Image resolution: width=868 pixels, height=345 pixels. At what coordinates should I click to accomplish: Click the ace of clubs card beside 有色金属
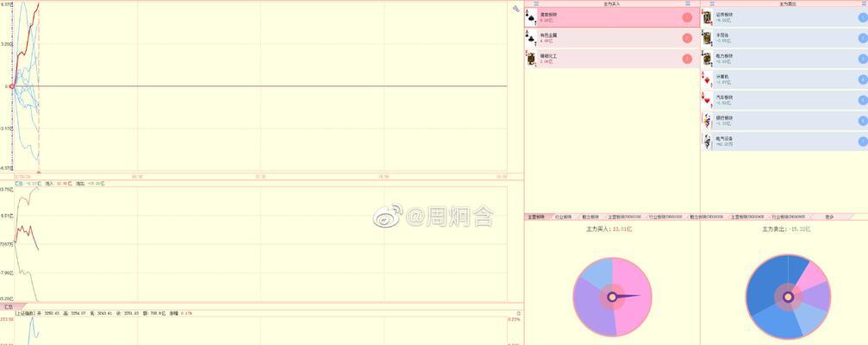(531, 38)
